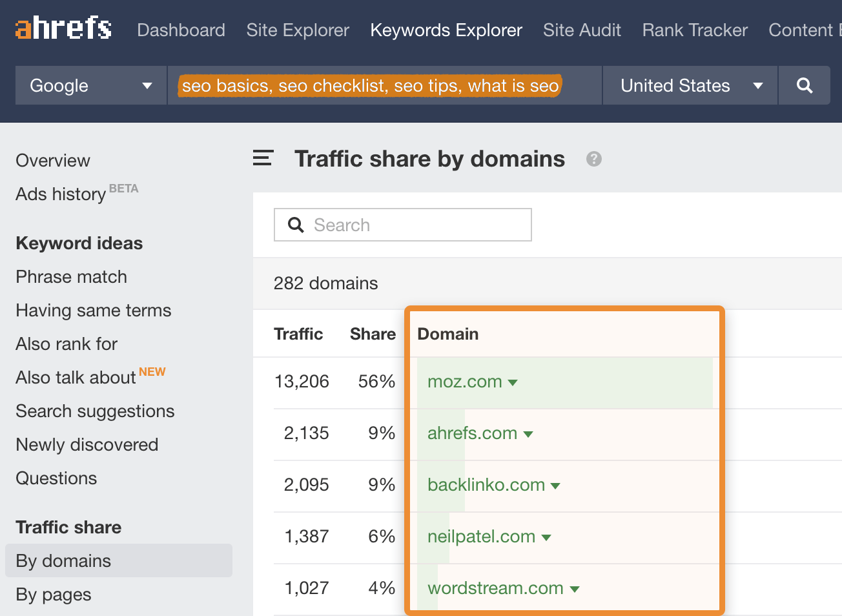
Task: Click the help question mark icon
Action: pyautogui.click(x=593, y=159)
